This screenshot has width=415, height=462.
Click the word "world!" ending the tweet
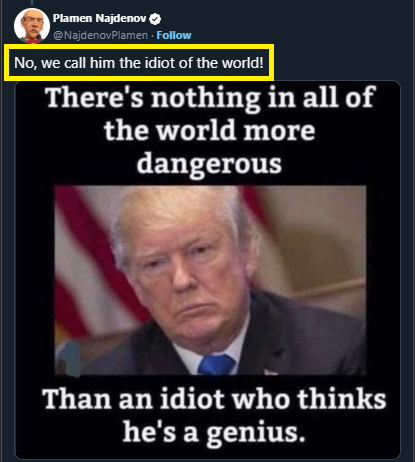coord(243,63)
